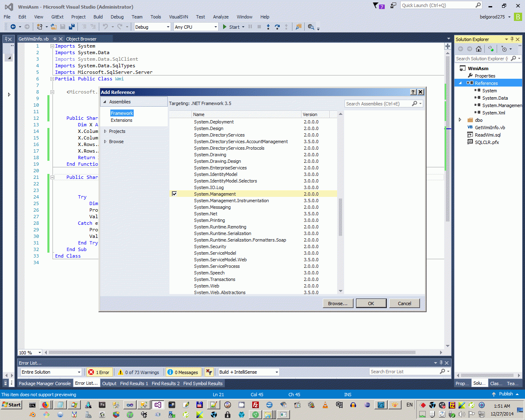Click the feedback icon beside Quick Launch
Viewport: 525px width, 420px height.
[393, 5]
